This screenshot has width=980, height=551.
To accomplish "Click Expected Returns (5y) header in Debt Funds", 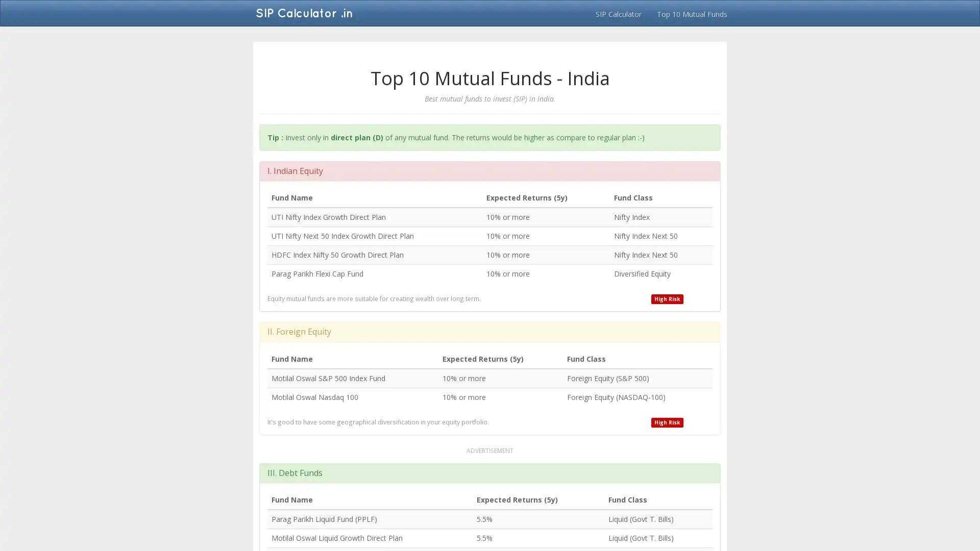I will pos(517,500).
